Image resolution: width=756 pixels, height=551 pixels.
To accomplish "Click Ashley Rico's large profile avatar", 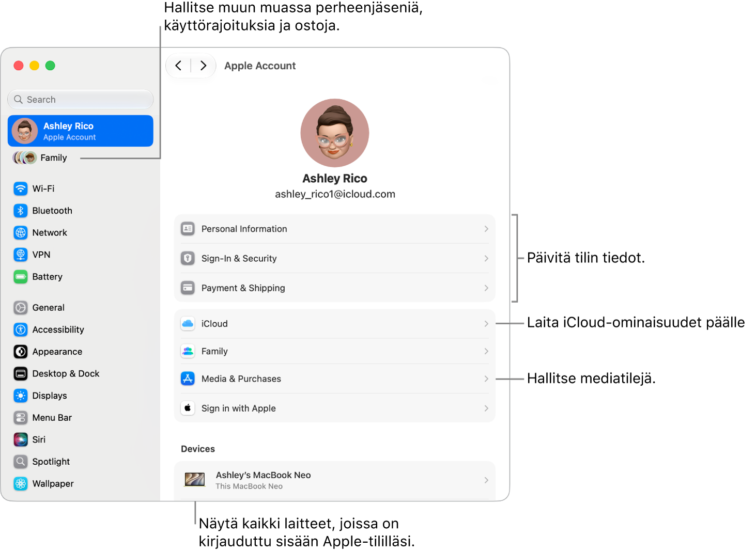I will [335, 133].
